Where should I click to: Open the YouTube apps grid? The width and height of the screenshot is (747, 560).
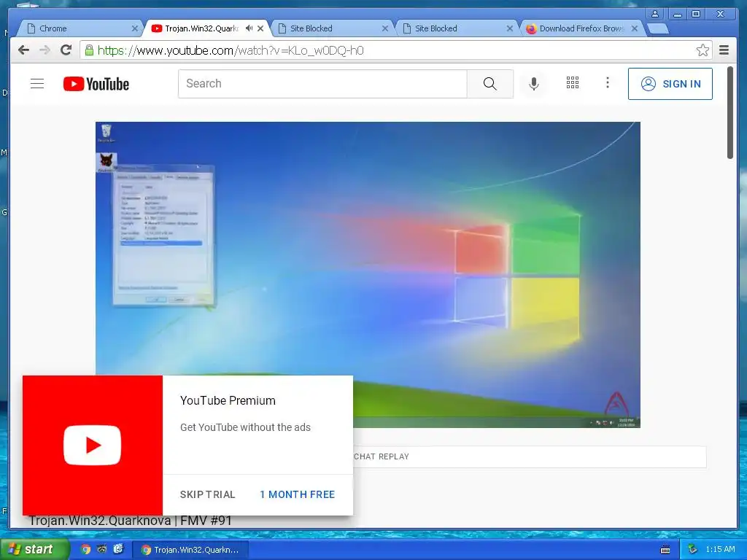(572, 83)
